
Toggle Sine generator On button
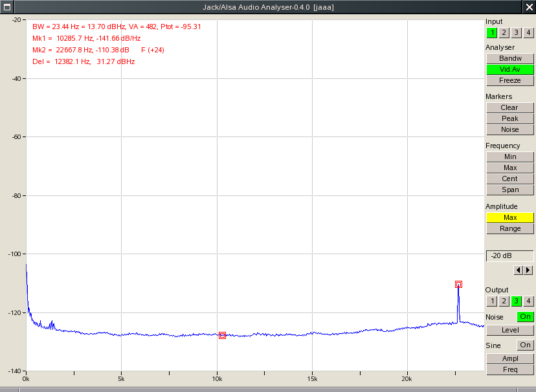[525, 345]
